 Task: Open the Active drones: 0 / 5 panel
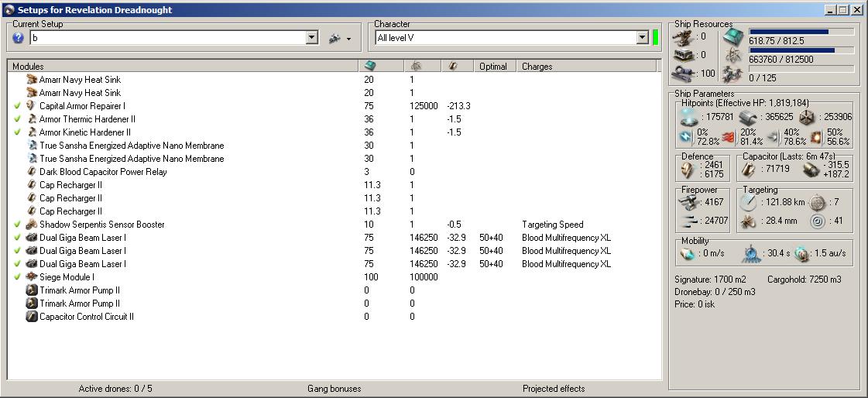115,389
